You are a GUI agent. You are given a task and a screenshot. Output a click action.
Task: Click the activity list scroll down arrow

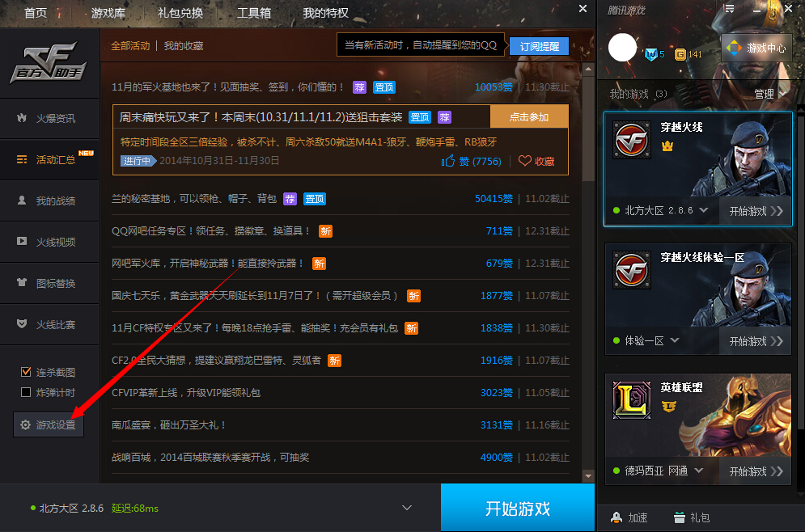[588, 476]
